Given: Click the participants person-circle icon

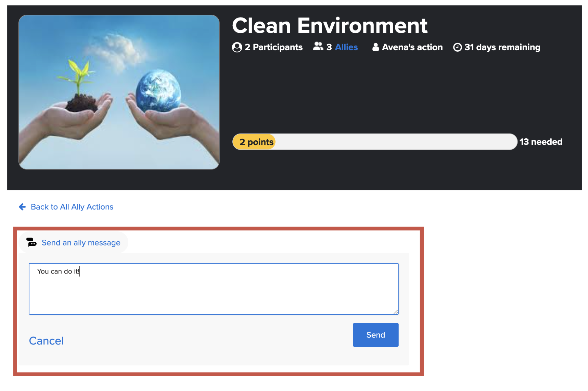Looking at the screenshot, I should (237, 47).
